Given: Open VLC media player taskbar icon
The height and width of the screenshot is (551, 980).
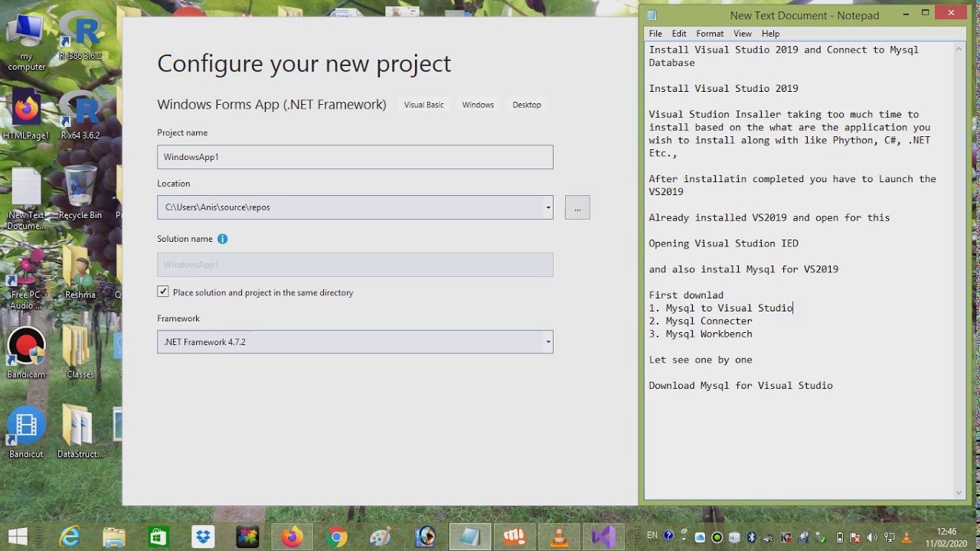Looking at the screenshot, I should pos(560,537).
